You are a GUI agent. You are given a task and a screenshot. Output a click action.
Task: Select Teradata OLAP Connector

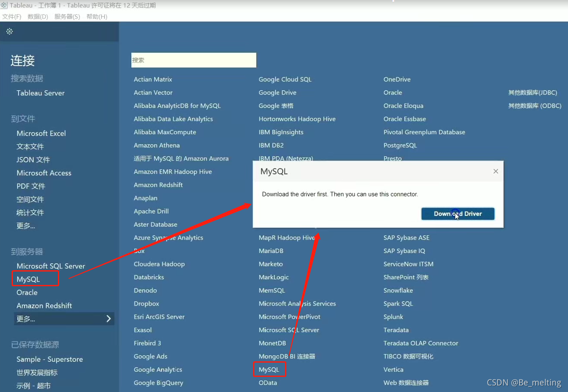click(x=421, y=343)
